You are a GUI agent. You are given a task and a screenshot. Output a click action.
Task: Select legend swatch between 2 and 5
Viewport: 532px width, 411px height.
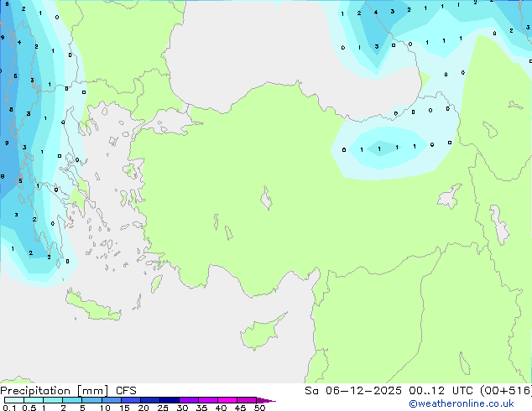point(72,400)
